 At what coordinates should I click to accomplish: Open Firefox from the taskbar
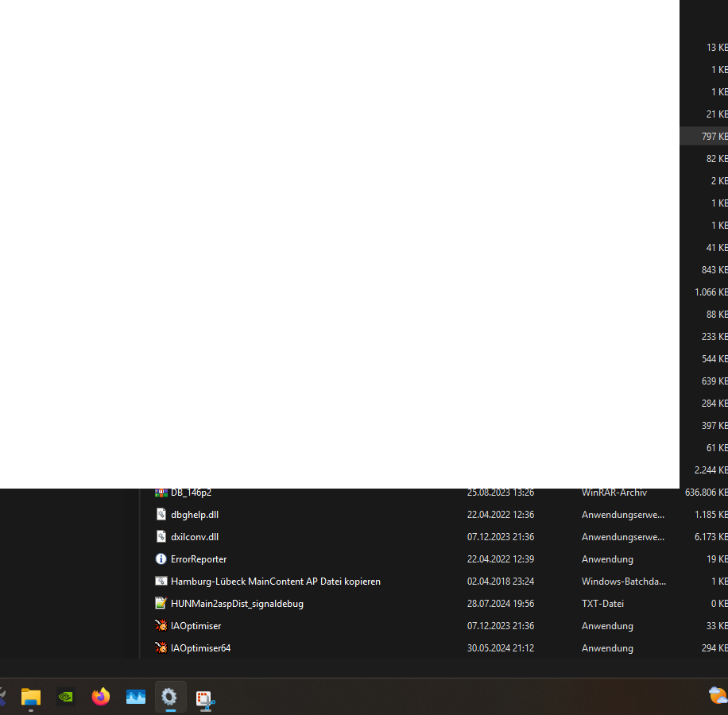coord(101,697)
